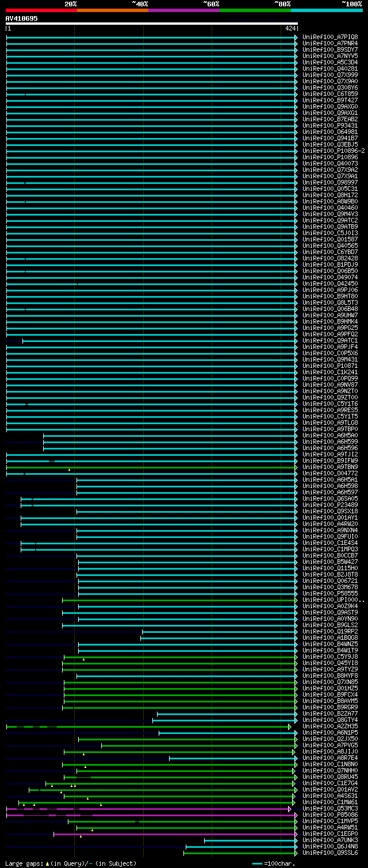The height and width of the screenshot is (868, 368).
Task: Select label UniRef100_Q3EBJ5
Action: coord(330,144)
